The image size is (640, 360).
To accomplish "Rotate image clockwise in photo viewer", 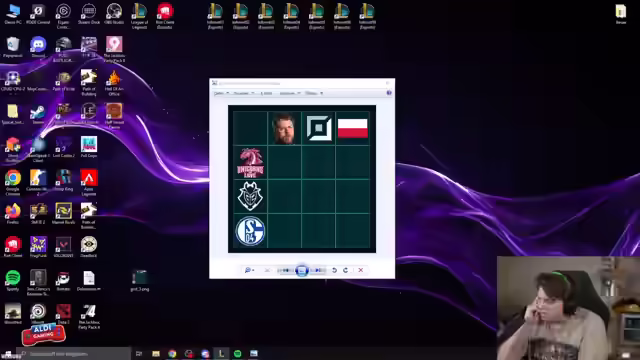I will pyautogui.click(x=346, y=270).
